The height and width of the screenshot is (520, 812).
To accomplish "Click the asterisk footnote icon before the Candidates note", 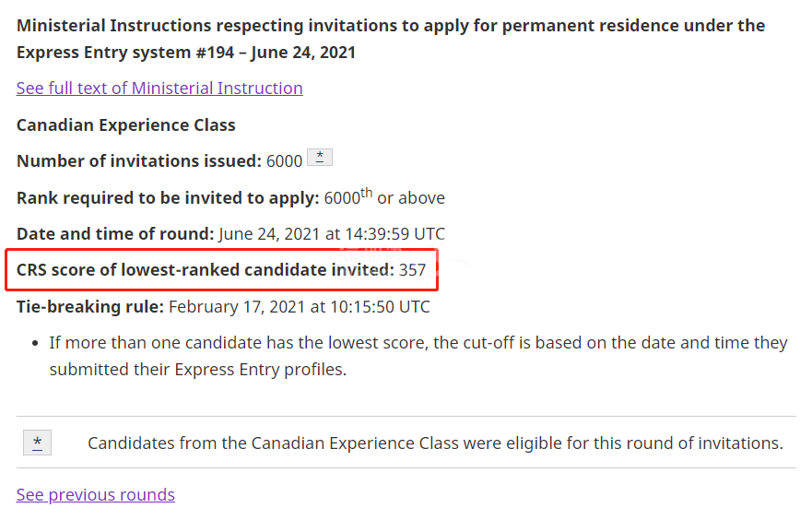I will tap(37, 443).
